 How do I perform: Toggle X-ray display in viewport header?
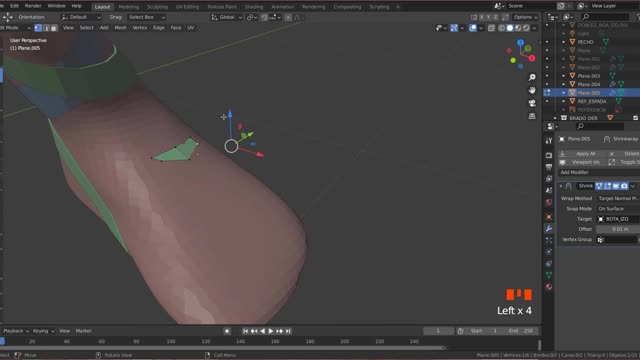(491, 28)
